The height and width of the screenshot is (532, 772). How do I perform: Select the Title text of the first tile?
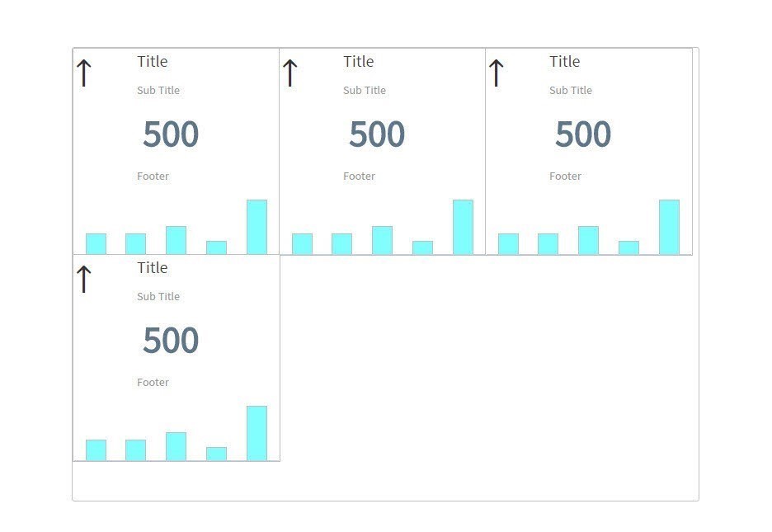tap(153, 62)
